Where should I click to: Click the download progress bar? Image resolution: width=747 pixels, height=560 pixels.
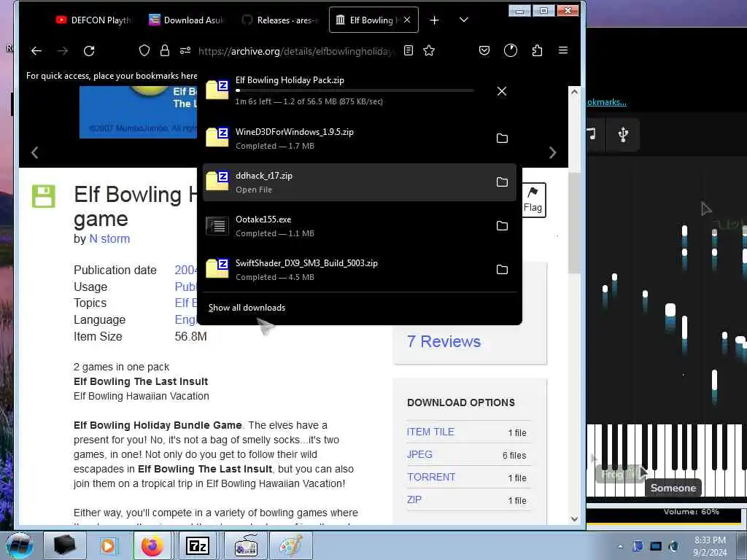click(x=355, y=90)
